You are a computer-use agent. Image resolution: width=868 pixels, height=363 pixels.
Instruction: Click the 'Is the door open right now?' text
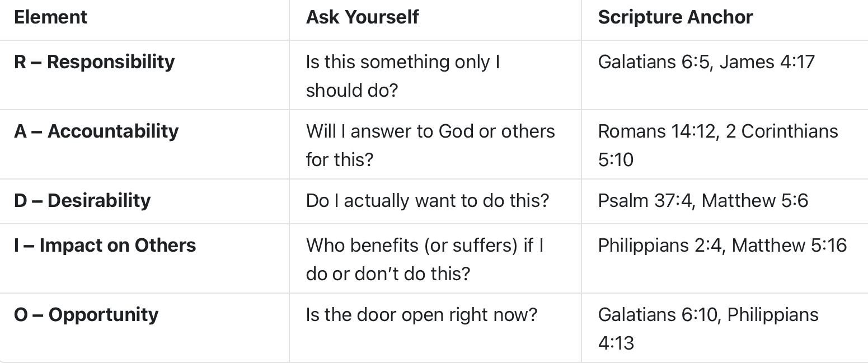pyautogui.click(x=421, y=314)
